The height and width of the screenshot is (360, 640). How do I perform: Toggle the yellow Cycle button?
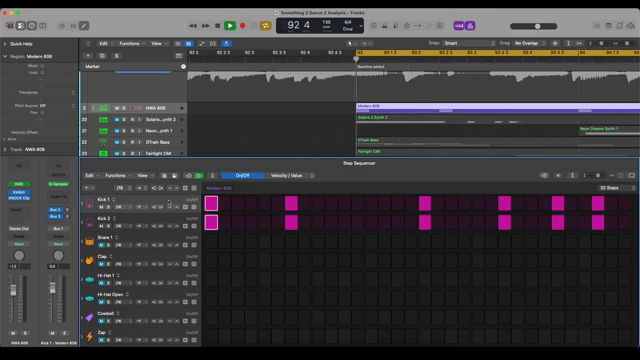click(x=265, y=26)
